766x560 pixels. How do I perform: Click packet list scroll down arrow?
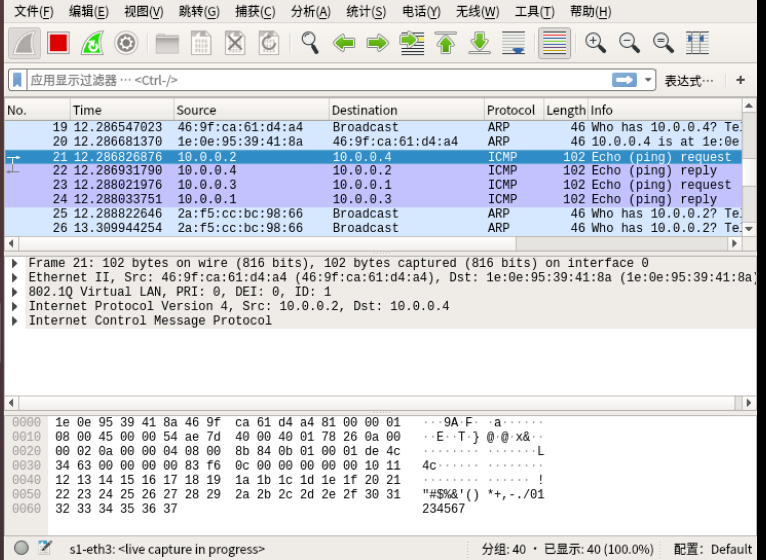click(x=749, y=229)
